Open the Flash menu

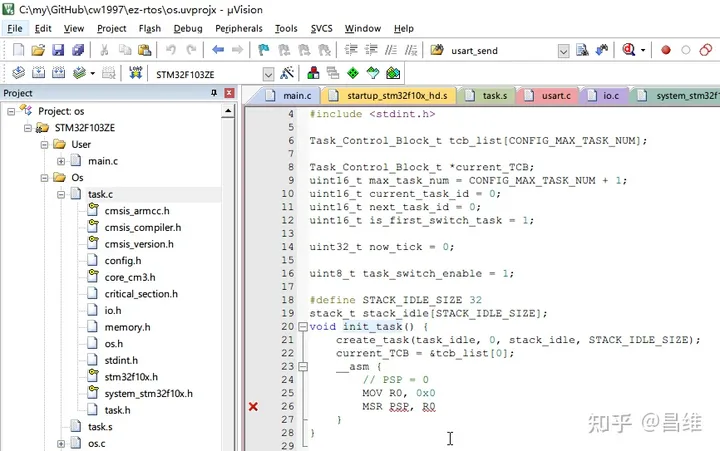click(150, 28)
